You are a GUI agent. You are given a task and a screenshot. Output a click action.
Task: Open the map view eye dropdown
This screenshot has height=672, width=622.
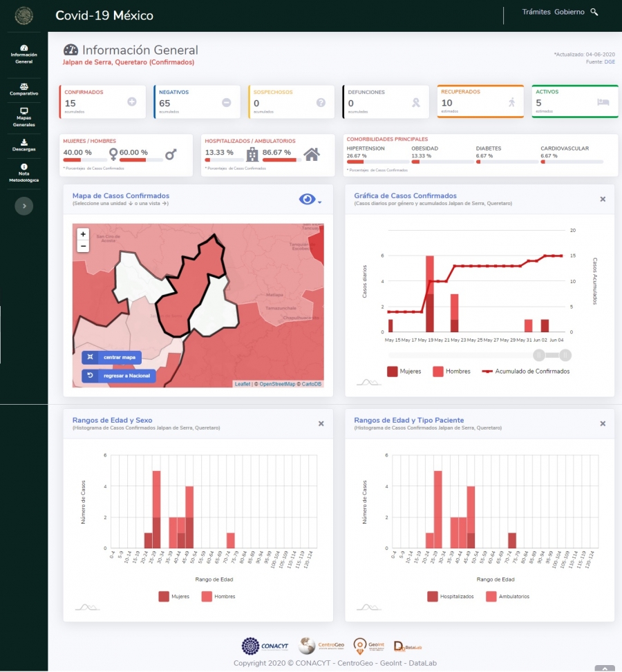(310, 200)
